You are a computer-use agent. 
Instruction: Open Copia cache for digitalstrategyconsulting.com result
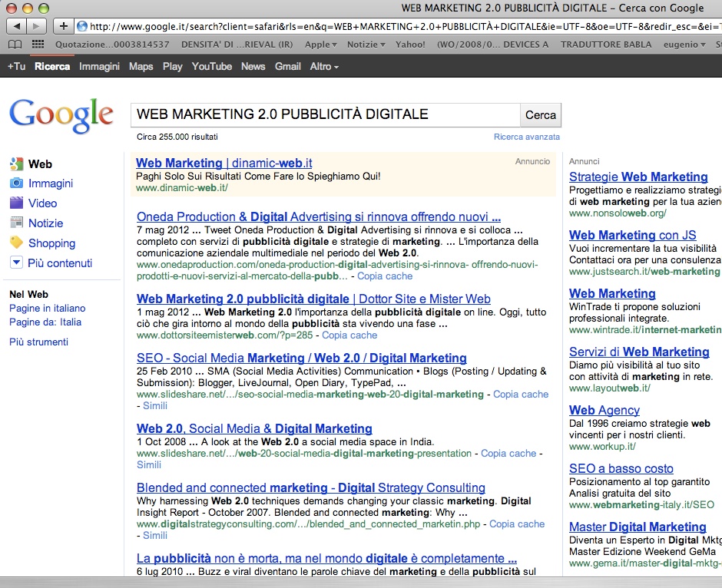(x=517, y=524)
